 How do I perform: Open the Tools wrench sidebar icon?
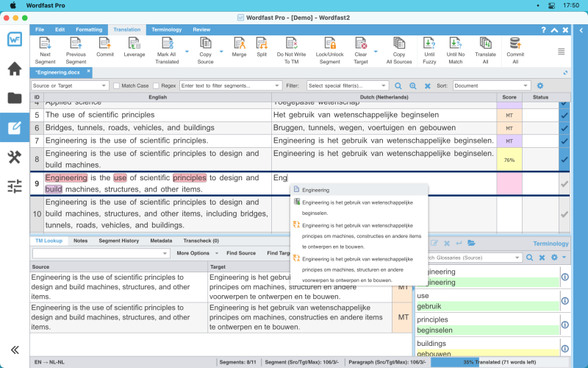(15, 157)
